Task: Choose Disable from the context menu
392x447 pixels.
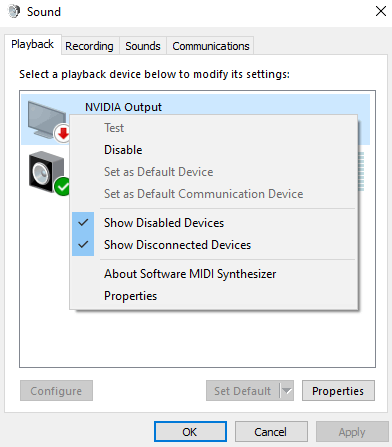Action: point(123,150)
